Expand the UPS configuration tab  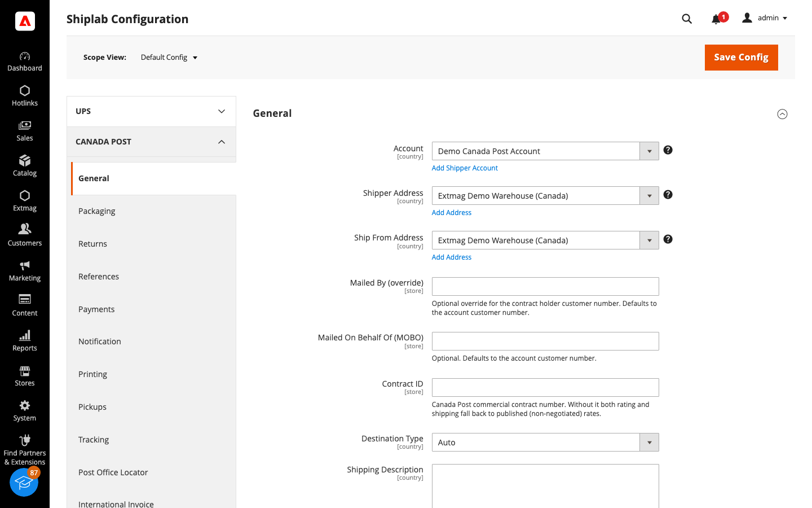151,111
